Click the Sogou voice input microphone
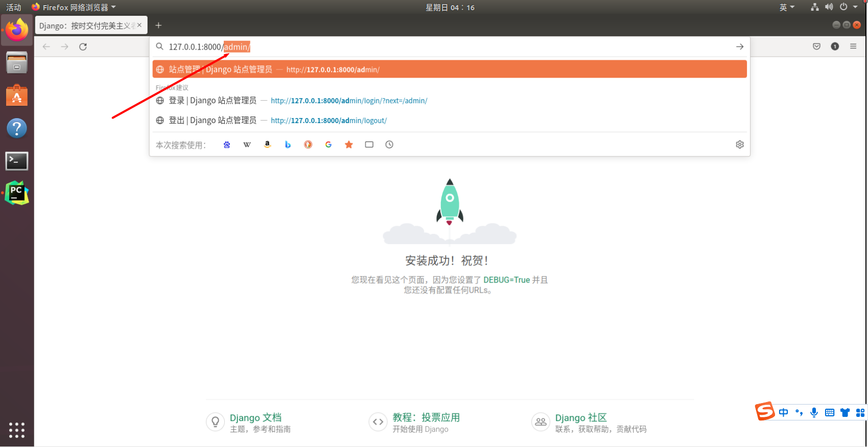 click(x=814, y=412)
